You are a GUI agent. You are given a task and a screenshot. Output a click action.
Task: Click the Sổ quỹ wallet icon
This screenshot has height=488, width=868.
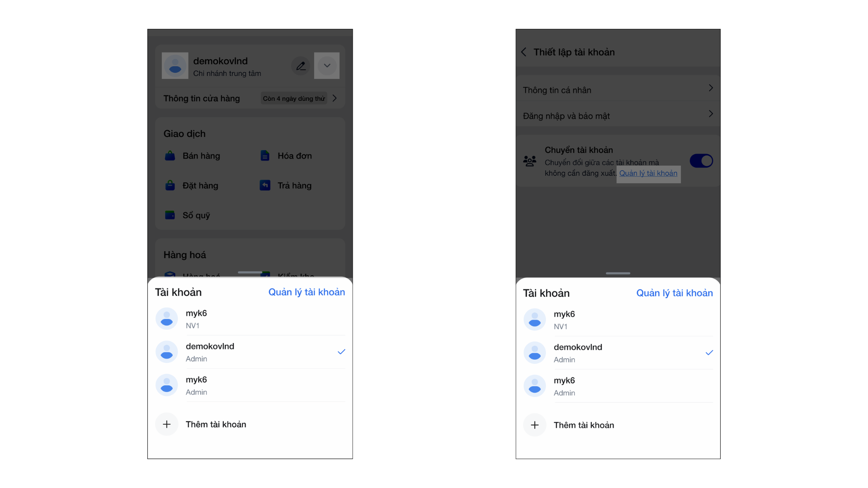coord(170,215)
